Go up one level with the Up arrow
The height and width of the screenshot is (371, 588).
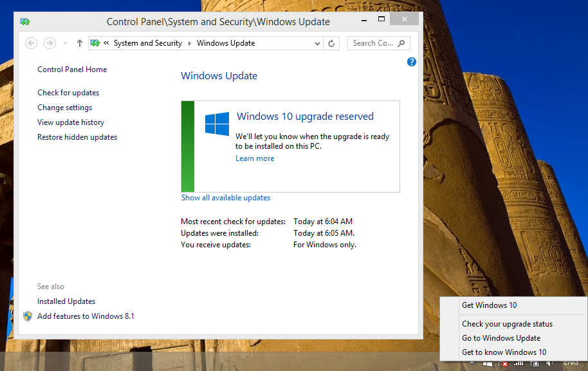(x=80, y=43)
